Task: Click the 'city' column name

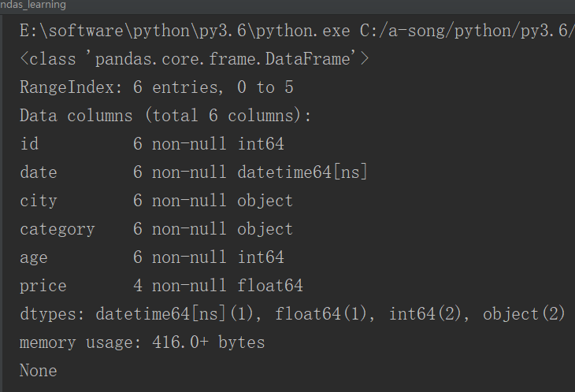Action: (x=39, y=201)
